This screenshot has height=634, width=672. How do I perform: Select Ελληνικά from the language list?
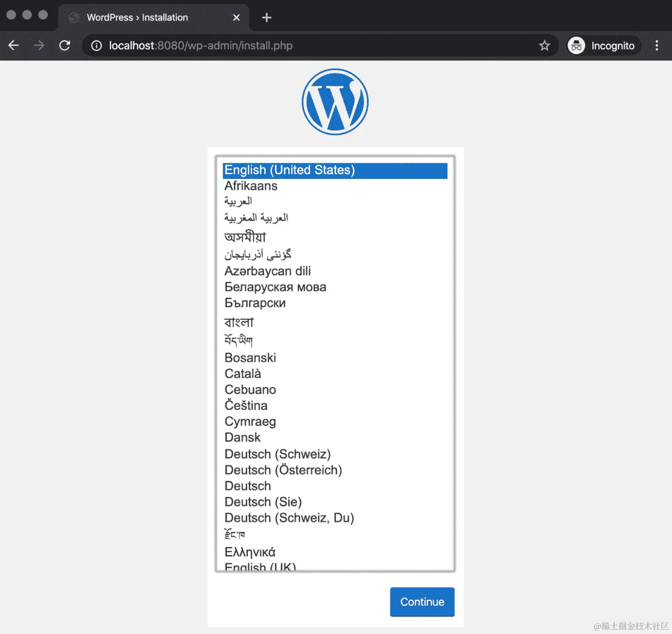pyautogui.click(x=250, y=551)
